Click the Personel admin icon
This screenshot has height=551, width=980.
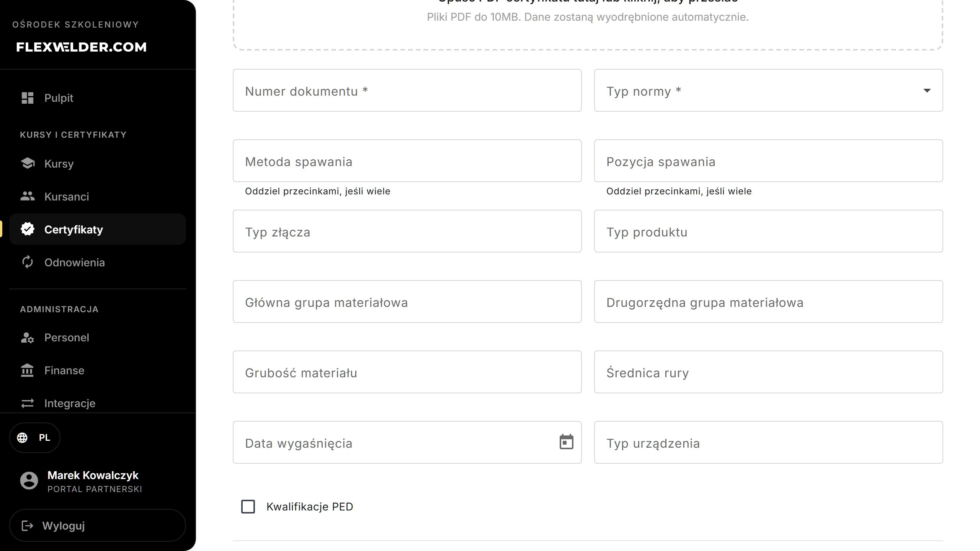point(28,337)
